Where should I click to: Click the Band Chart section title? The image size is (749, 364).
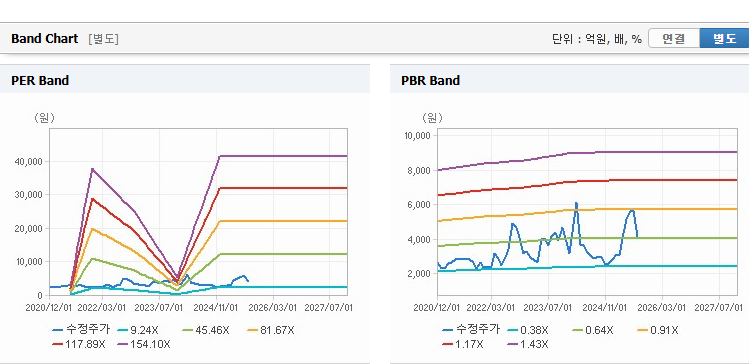pos(44,39)
